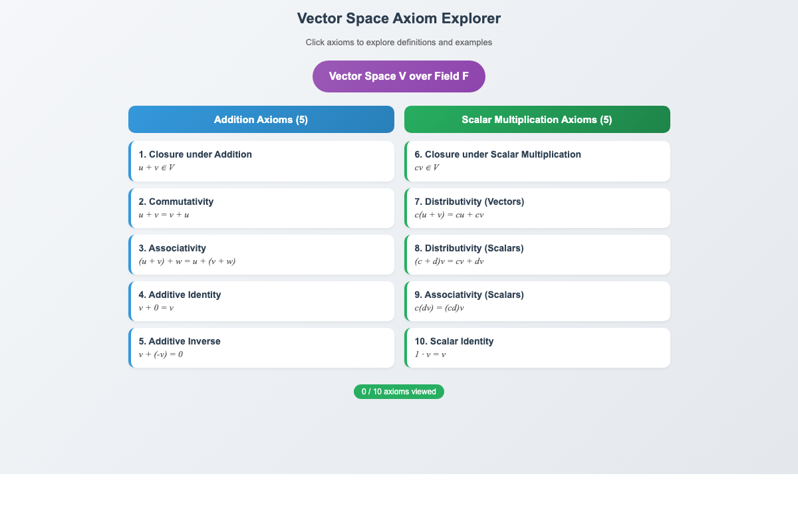Click the instruction text below the title
This screenshot has width=798, height=532.
coord(399,42)
